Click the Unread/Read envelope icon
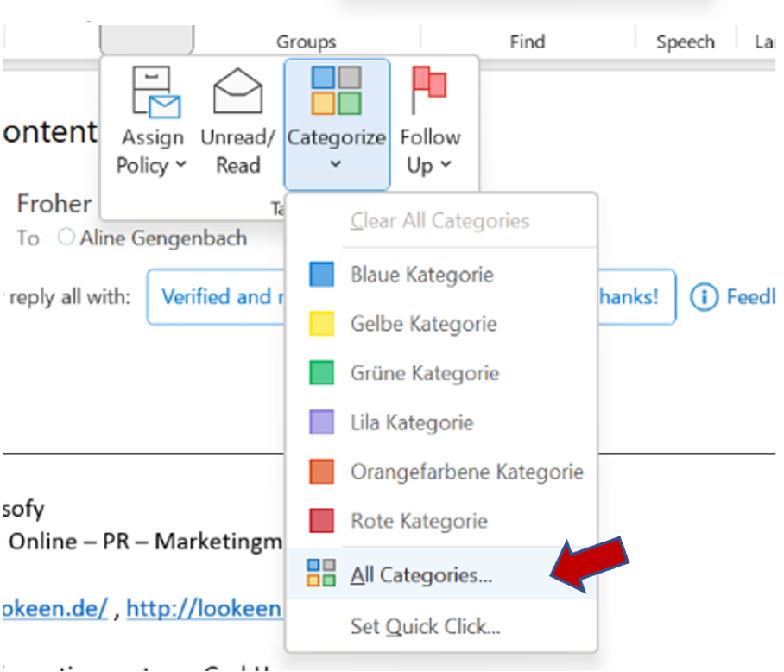Viewport: 784px width, 672px height. pyautogui.click(x=237, y=92)
